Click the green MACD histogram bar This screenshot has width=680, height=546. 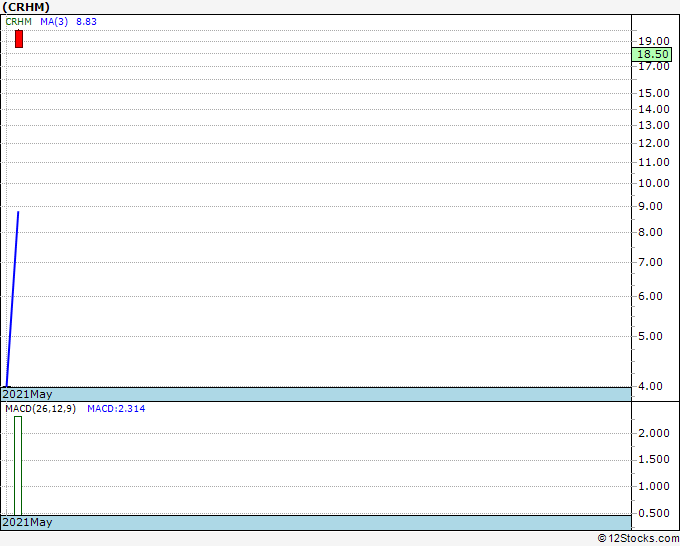[x=18, y=466]
